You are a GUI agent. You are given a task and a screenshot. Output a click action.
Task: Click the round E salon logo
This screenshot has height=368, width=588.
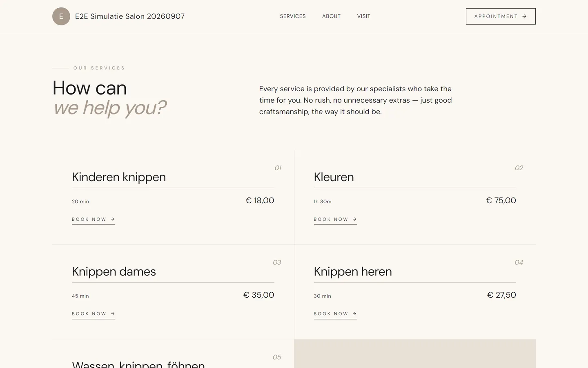coord(61,16)
